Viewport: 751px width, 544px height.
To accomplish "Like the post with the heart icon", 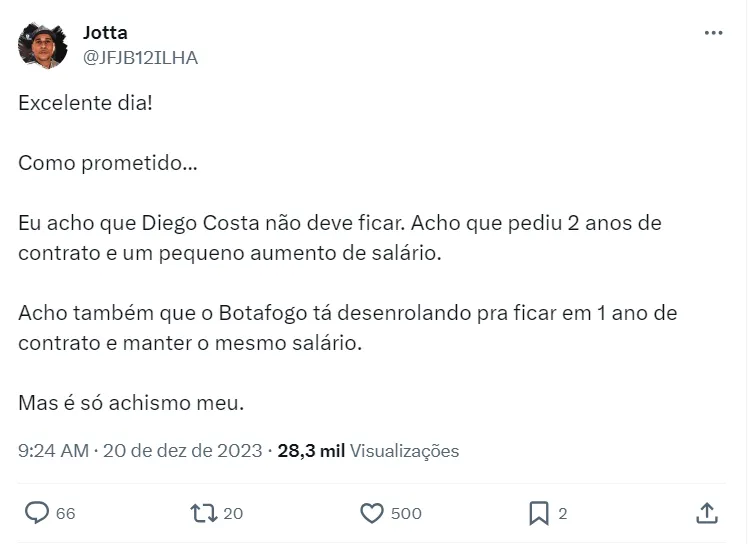I will click(372, 513).
